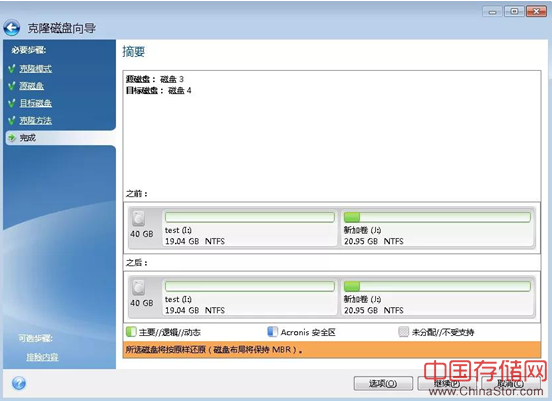This screenshot has height=401, width=552.
Task: Open the 克隆方法 step link
Action: pos(36,120)
